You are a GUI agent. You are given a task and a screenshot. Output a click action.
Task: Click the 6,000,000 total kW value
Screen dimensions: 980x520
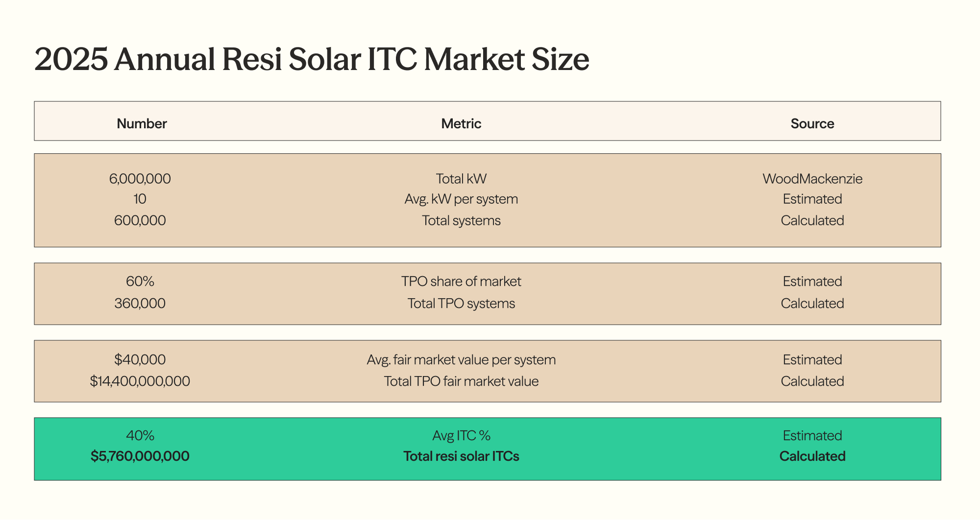[140, 179]
